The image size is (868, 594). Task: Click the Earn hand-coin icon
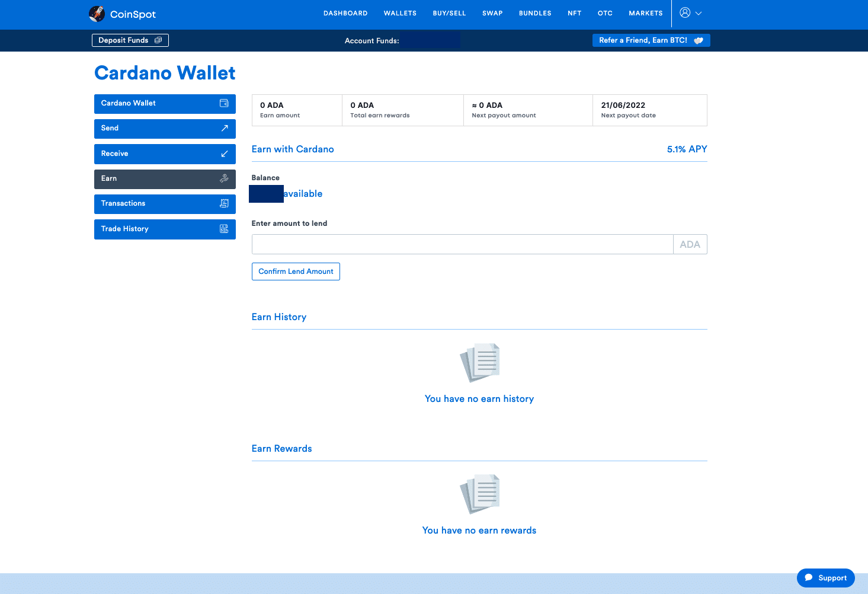(224, 178)
